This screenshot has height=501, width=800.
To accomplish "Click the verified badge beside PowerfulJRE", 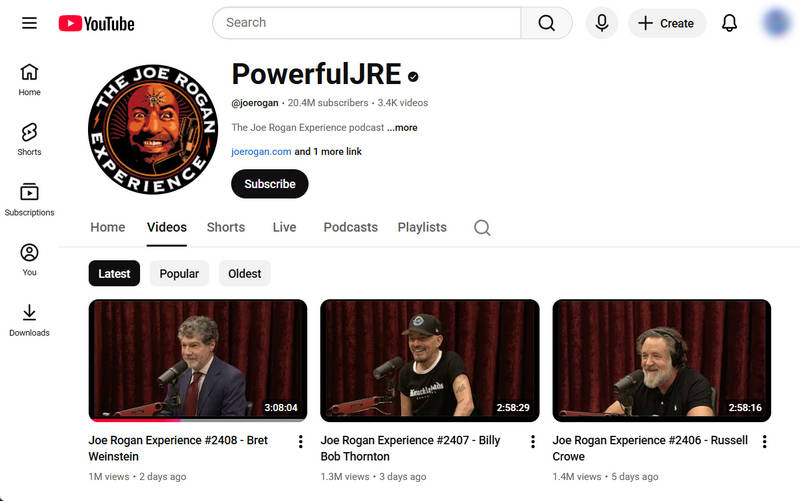I will 413,77.
